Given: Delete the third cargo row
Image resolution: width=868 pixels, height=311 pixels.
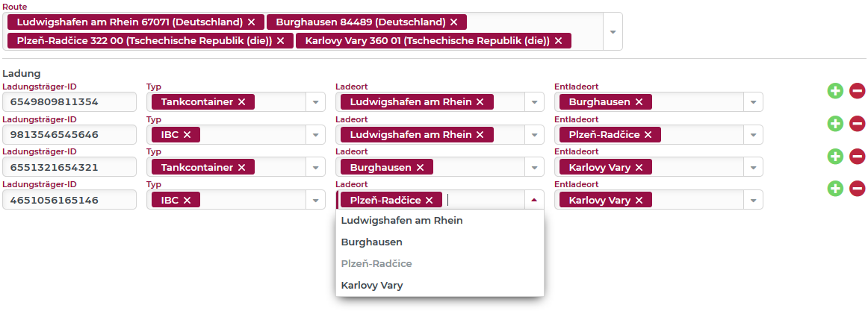Looking at the screenshot, I should click(857, 157).
